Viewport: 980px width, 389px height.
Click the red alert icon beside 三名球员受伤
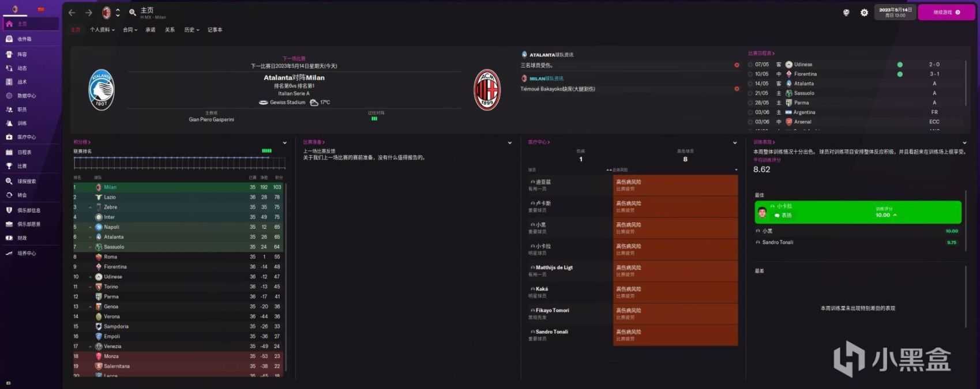click(737, 65)
